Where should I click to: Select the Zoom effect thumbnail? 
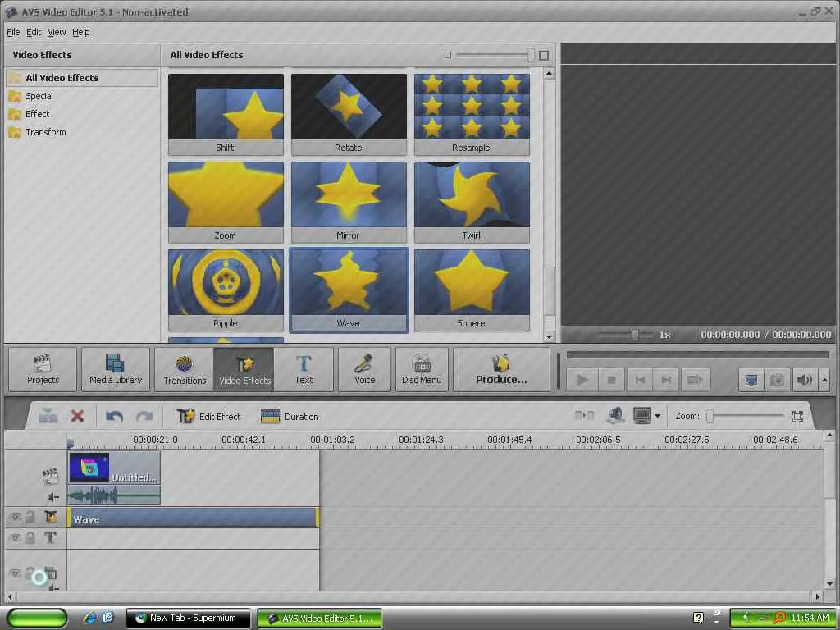click(x=226, y=202)
